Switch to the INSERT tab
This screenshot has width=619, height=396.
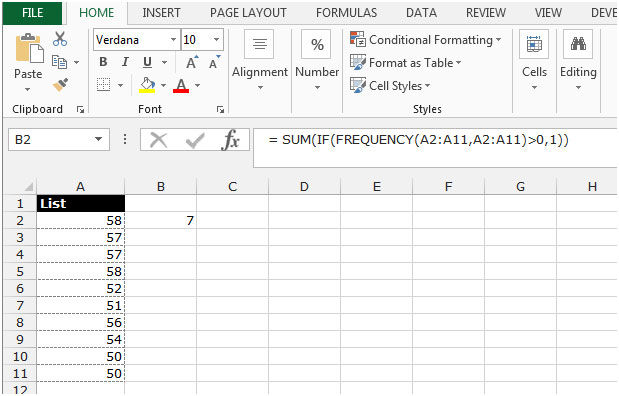[161, 13]
